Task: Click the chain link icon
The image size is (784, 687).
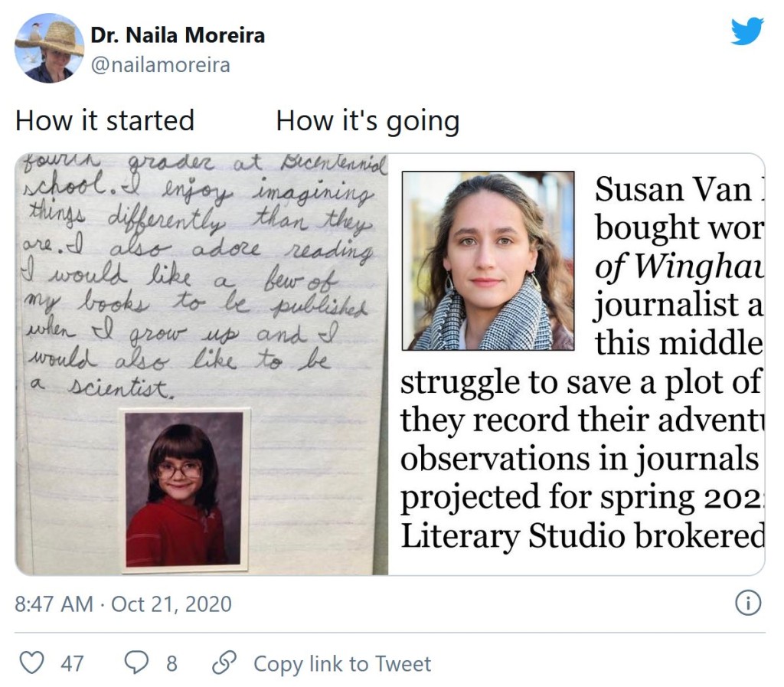Action: click(x=223, y=663)
